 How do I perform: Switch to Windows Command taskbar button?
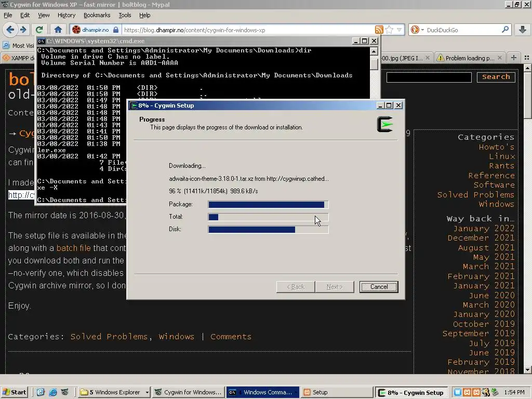[x=262, y=392]
